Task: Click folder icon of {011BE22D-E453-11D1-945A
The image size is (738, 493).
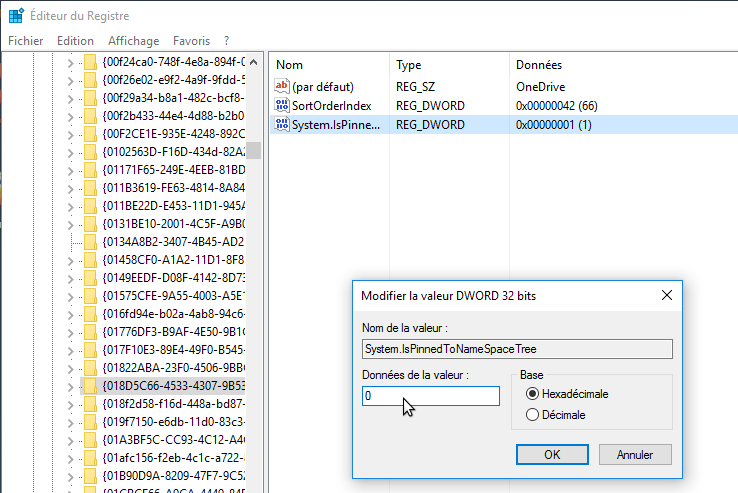Action: (90, 206)
